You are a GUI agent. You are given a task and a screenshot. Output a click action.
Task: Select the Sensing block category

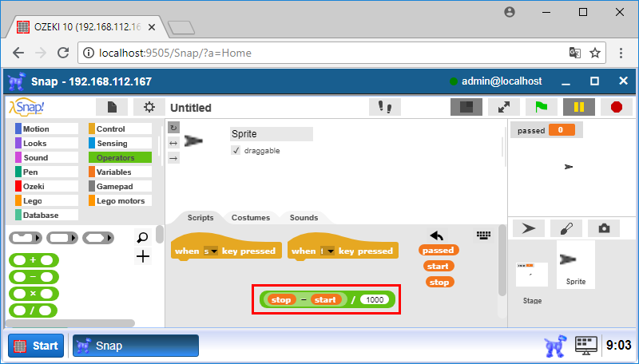pos(120,143)
